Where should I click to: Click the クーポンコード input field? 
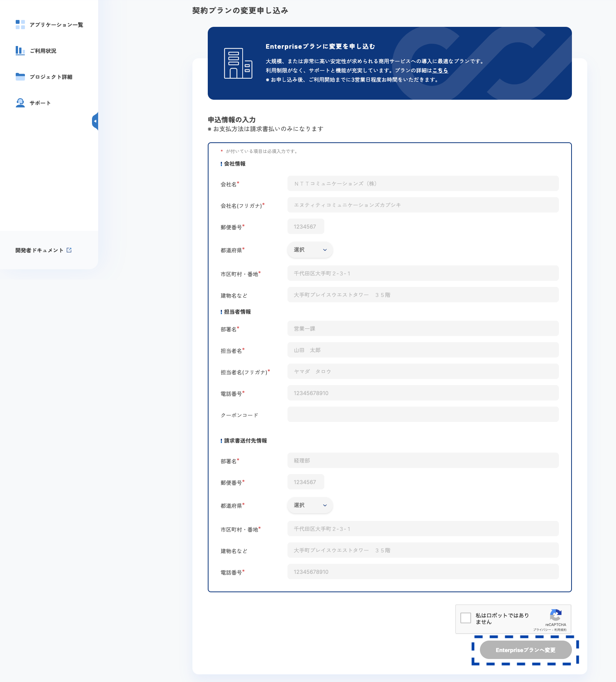pos(423,414)
